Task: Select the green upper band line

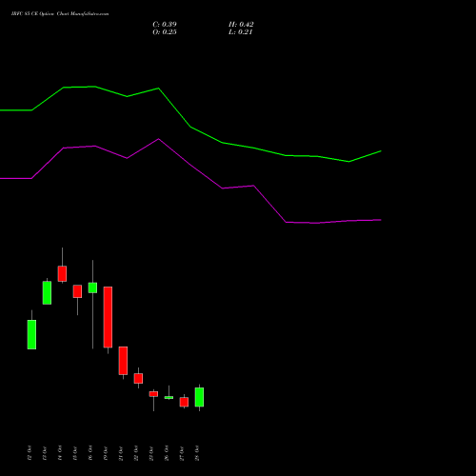Action: 190,127
